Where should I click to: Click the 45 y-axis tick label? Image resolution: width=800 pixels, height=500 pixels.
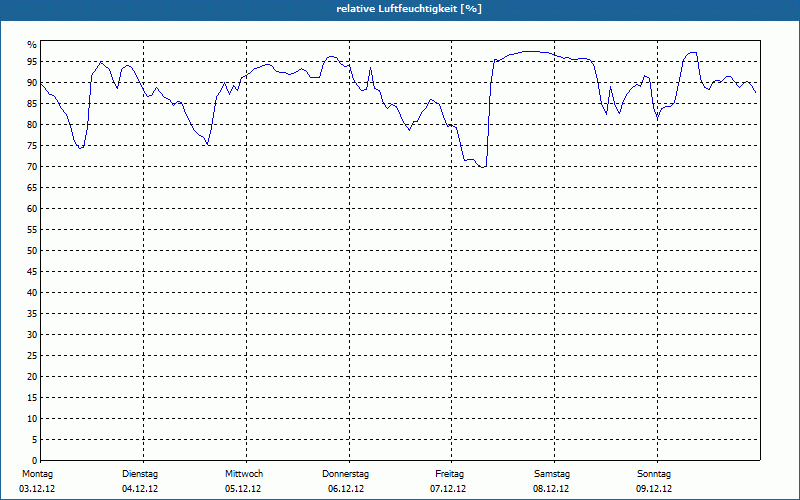(x=32, y=272)
